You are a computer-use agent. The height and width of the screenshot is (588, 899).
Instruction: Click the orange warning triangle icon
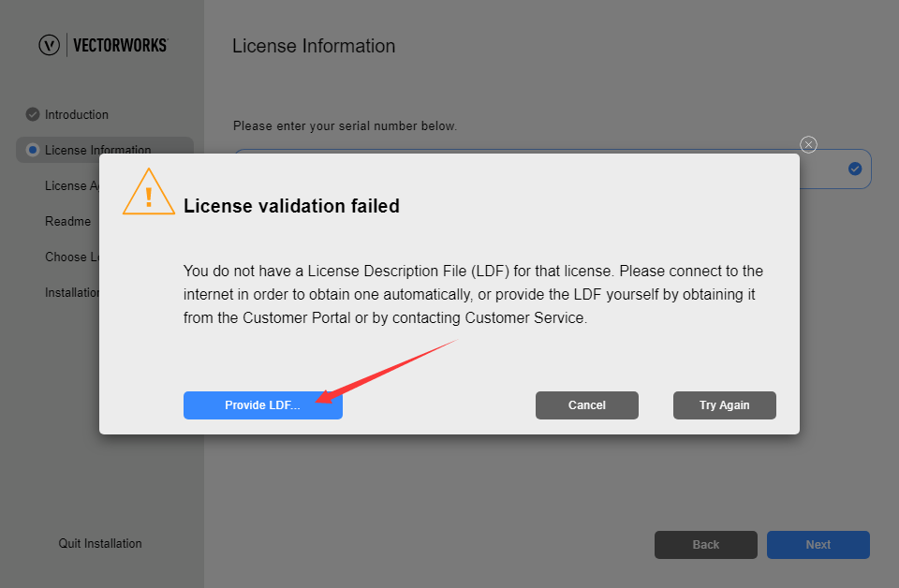pos(148,193)
